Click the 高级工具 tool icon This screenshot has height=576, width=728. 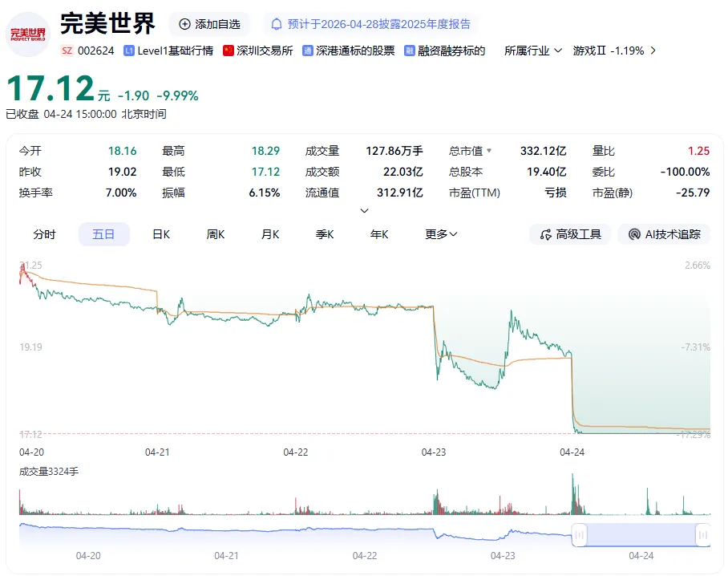tap(545, 234)
